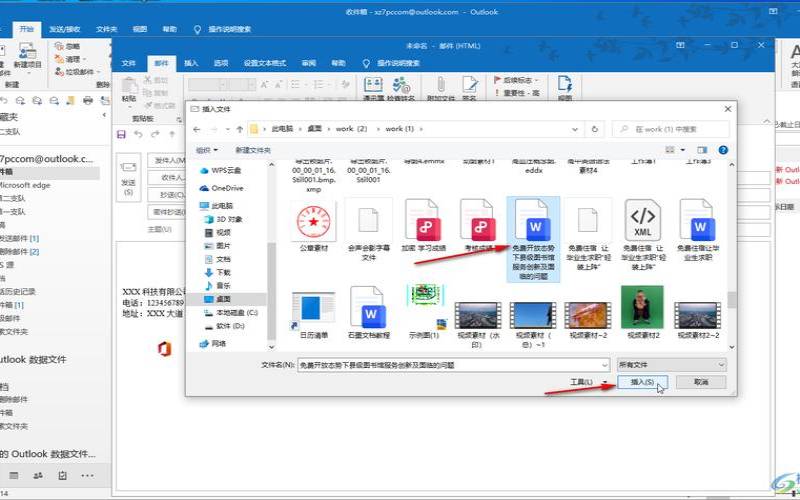Screen dimensions: 800x500
Task: Select the 示例图(1) image file
Action: tap(424, 312)
